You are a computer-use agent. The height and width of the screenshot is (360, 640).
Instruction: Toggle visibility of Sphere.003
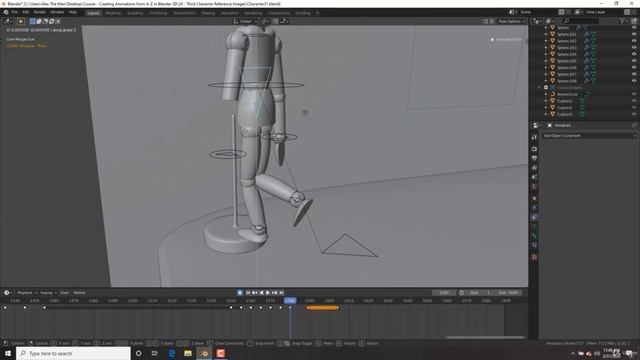[634, 48]
